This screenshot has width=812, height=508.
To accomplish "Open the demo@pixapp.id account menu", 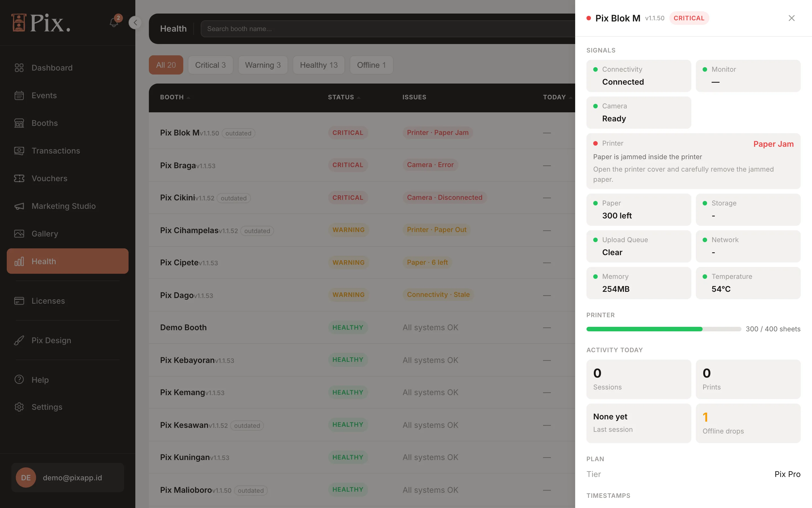I will pyautogui.click(x=67, y=478).
